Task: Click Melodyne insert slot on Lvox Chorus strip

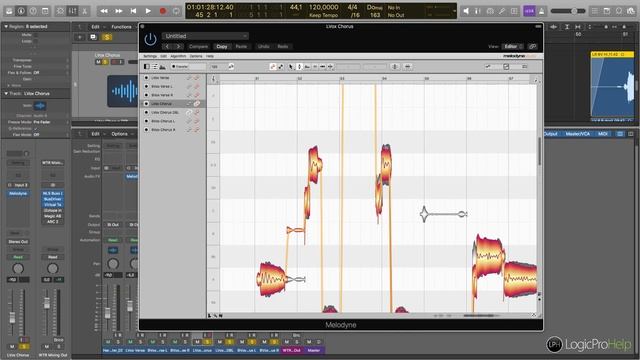Action: tap(18, 193)
